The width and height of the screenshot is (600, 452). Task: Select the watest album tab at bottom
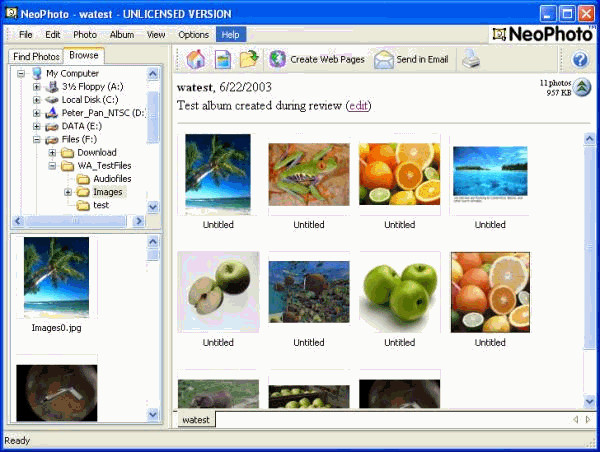[x=196, y=420]
